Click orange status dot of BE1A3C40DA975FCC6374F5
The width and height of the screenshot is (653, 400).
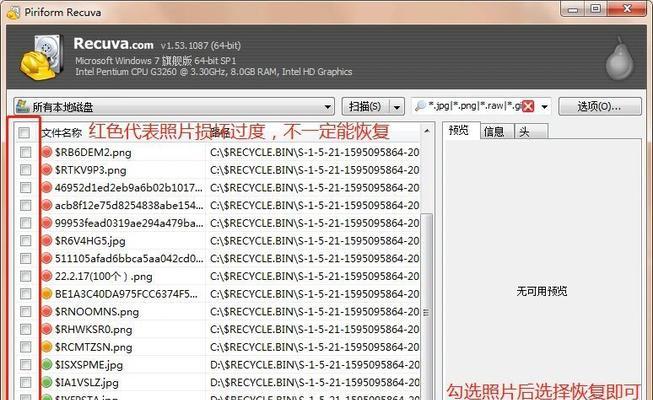(47, 294)
